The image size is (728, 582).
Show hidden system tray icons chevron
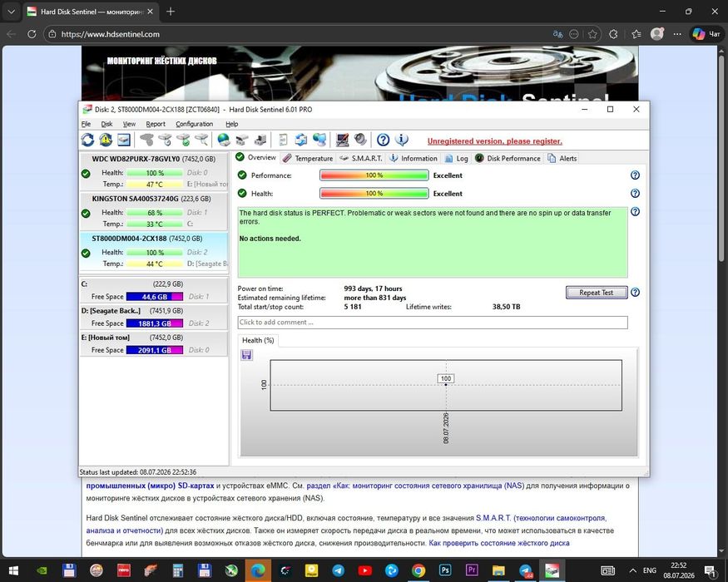[632, 570]
